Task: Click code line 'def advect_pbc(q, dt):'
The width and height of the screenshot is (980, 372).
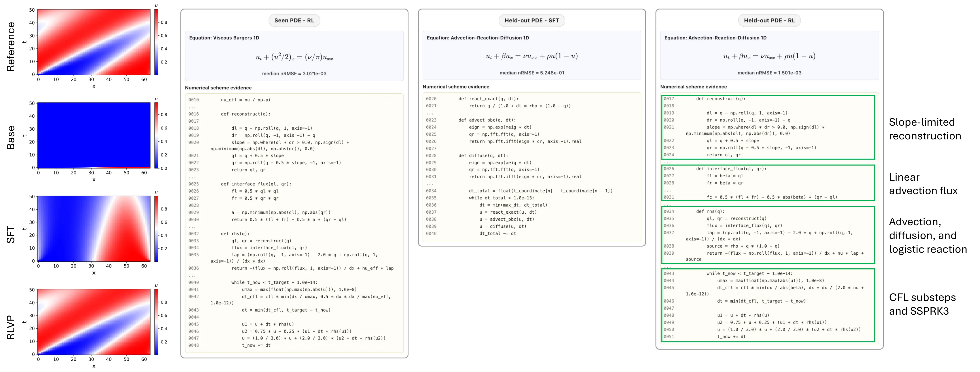Action: click(x=487, y=120)
